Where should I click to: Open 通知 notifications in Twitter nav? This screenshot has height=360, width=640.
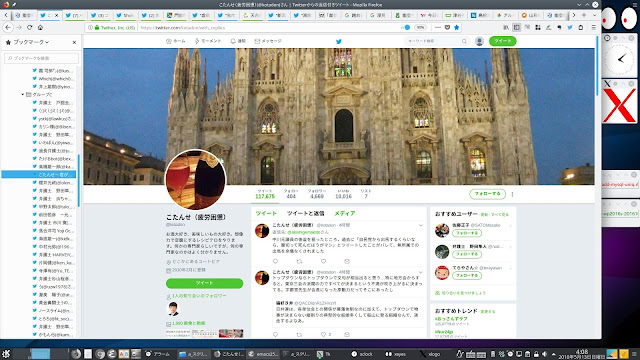tap(238, 41)
